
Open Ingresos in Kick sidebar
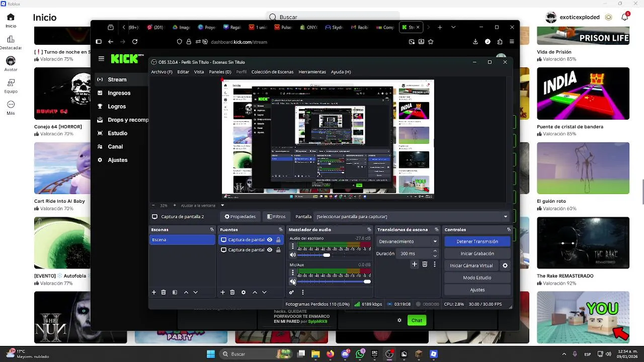click(x=119, y=93)
